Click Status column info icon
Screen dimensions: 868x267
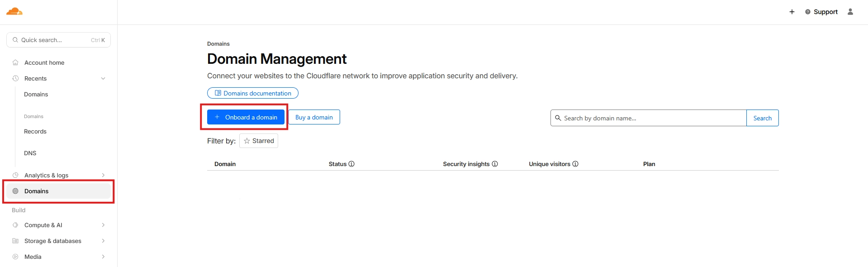[x=351, y=164]
